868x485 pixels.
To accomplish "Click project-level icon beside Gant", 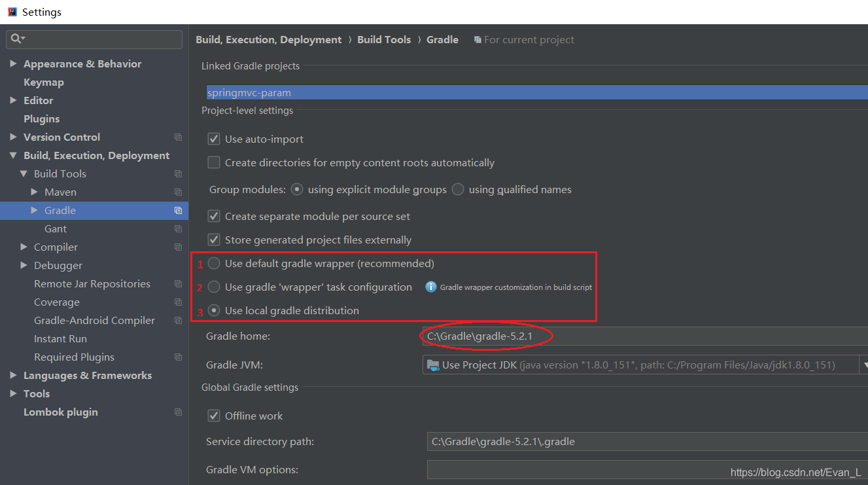I will coord(178,228).
